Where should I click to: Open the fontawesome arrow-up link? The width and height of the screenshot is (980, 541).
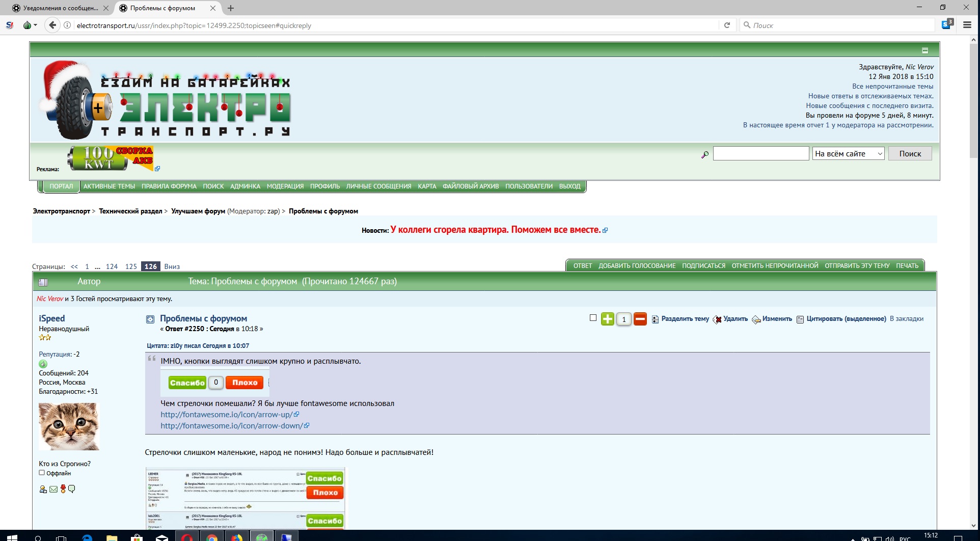[227, 415]
